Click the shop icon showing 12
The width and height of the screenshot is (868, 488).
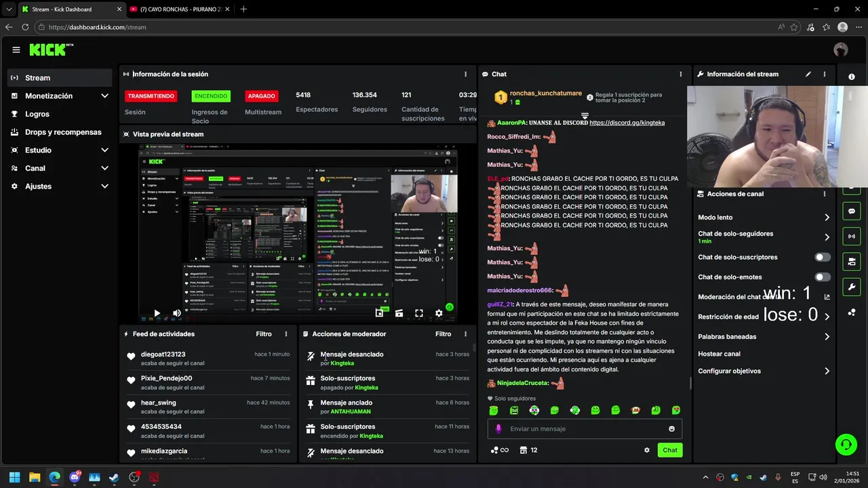click(528, 450)
